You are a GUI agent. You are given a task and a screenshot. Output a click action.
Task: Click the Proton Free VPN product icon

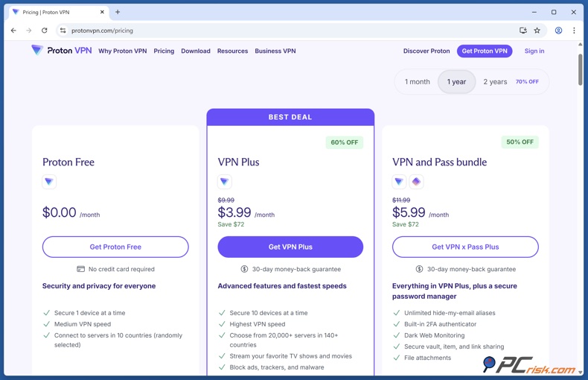click(x=49, y=182)
